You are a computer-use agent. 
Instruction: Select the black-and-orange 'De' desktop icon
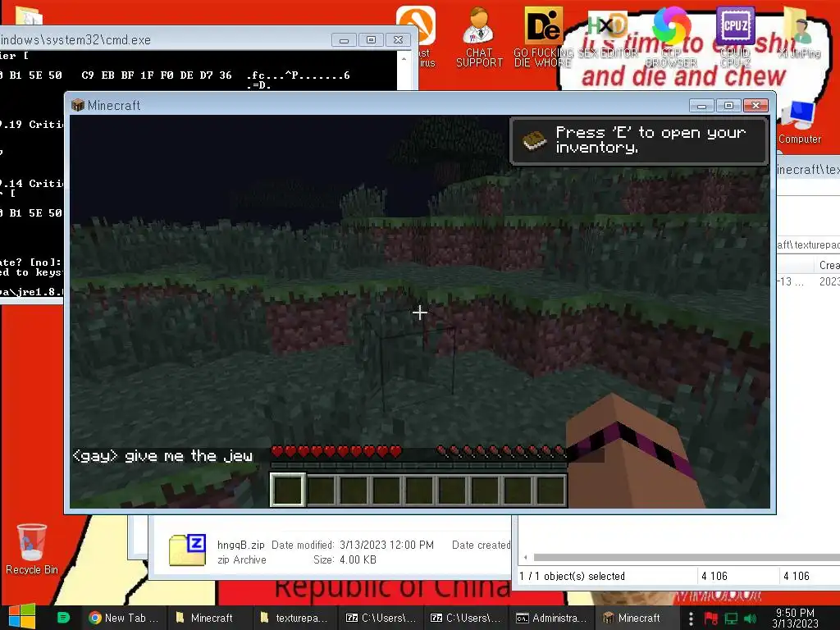point(543,25)
